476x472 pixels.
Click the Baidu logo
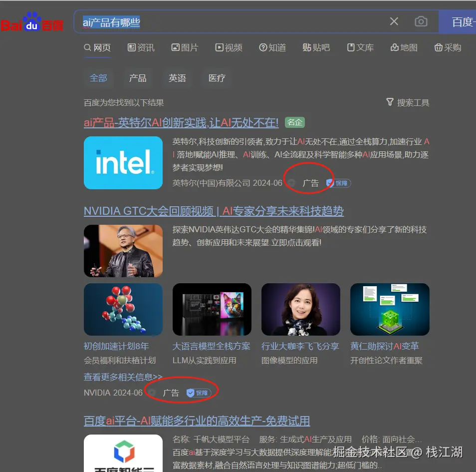pos(32,22)
